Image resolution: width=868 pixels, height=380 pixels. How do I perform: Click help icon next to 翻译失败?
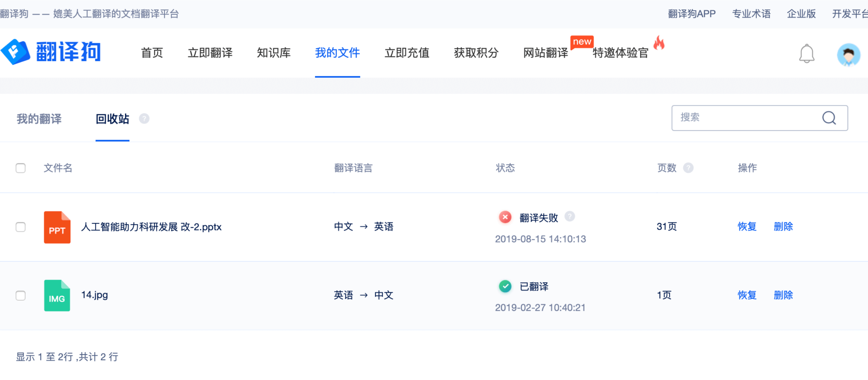click(x=570, y=216)
